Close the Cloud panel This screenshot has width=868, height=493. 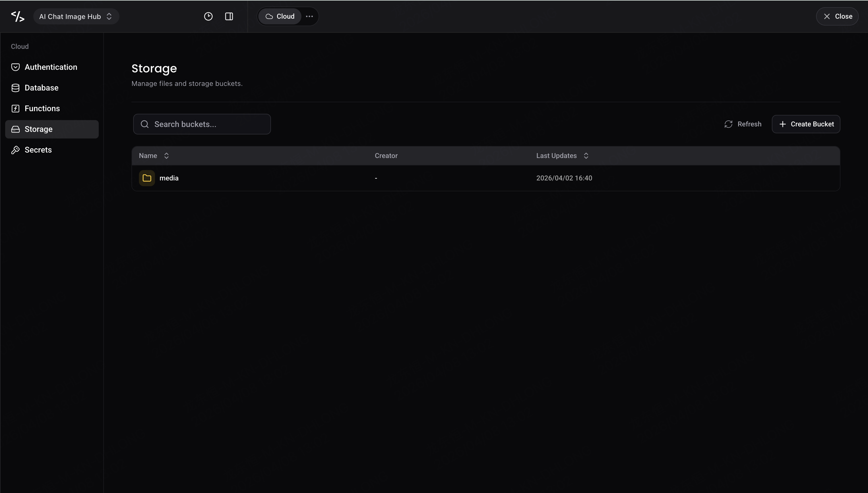[837, 16]
